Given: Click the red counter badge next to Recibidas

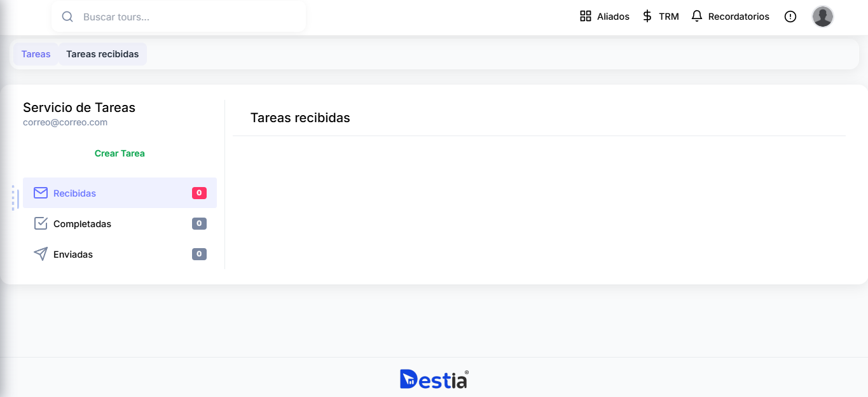Looking at the screenshot, I should coord(199,193).
